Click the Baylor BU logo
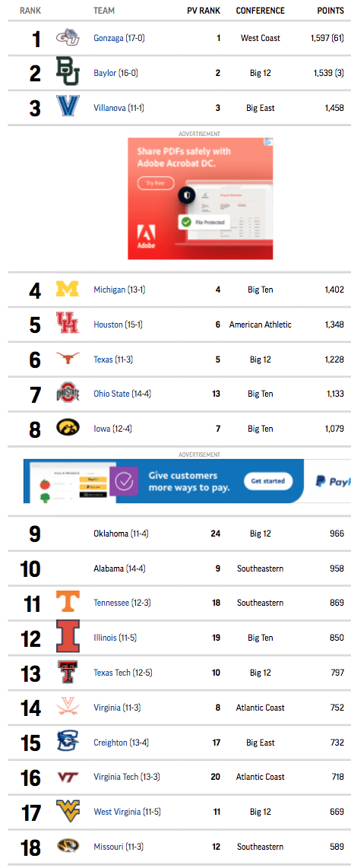 click(x=68, y=72)
